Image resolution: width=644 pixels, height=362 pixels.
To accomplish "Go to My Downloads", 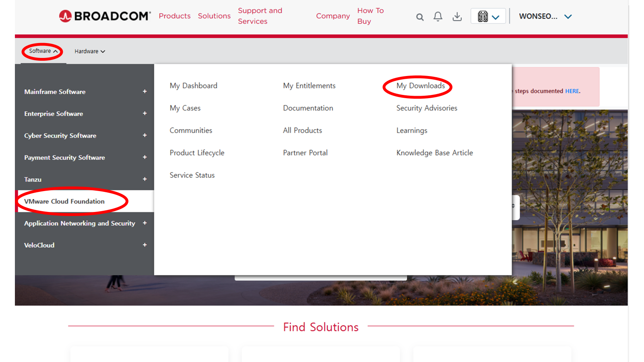I will pos(421,86).
